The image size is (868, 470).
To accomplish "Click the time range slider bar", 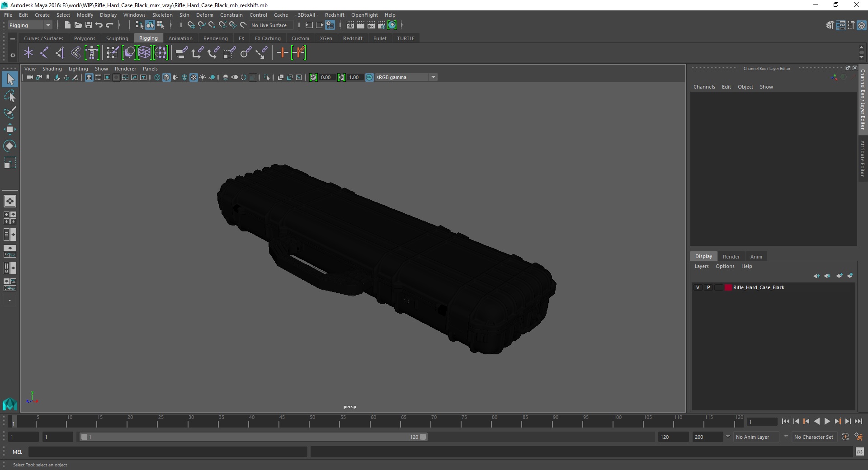I will click(x=253, y=437).
